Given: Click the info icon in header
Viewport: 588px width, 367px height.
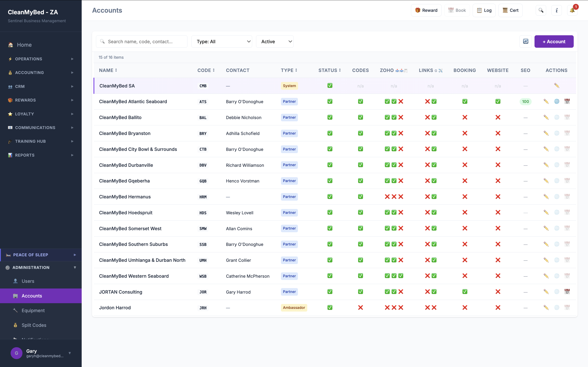Looking at the screenshot, I should [x=556, y=10].
